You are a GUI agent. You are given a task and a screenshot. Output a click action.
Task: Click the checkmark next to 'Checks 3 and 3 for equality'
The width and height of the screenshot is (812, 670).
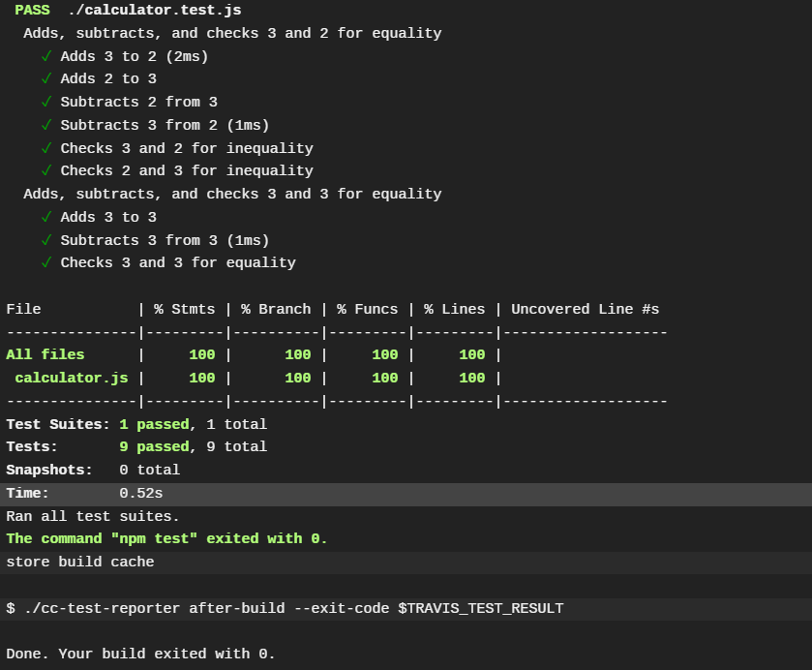[x=45, y=262]
